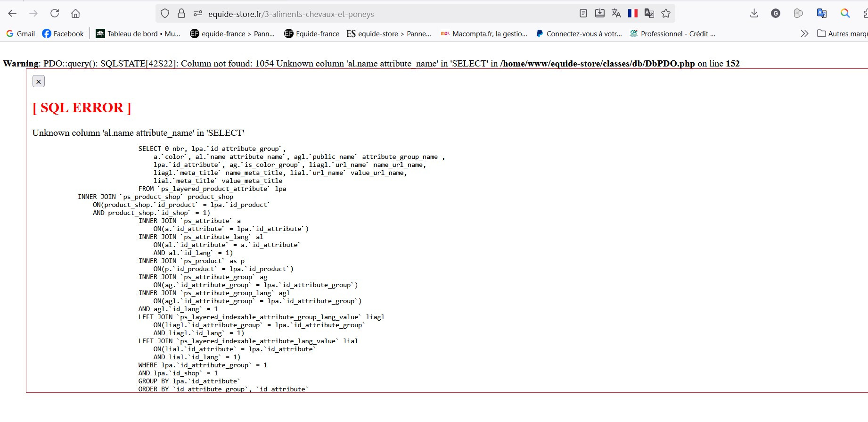
Task: Open Professionnel - Crédit bookmark
Action: [673, 33]
